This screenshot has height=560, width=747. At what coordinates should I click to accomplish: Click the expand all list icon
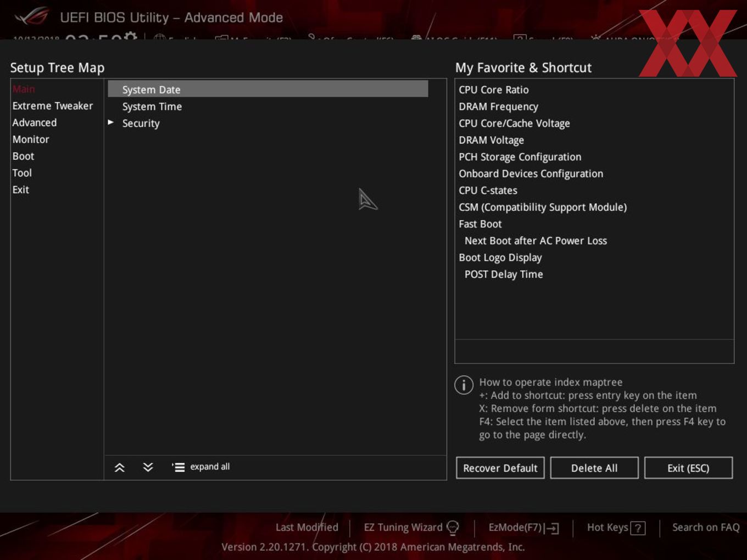pos(178,467)
